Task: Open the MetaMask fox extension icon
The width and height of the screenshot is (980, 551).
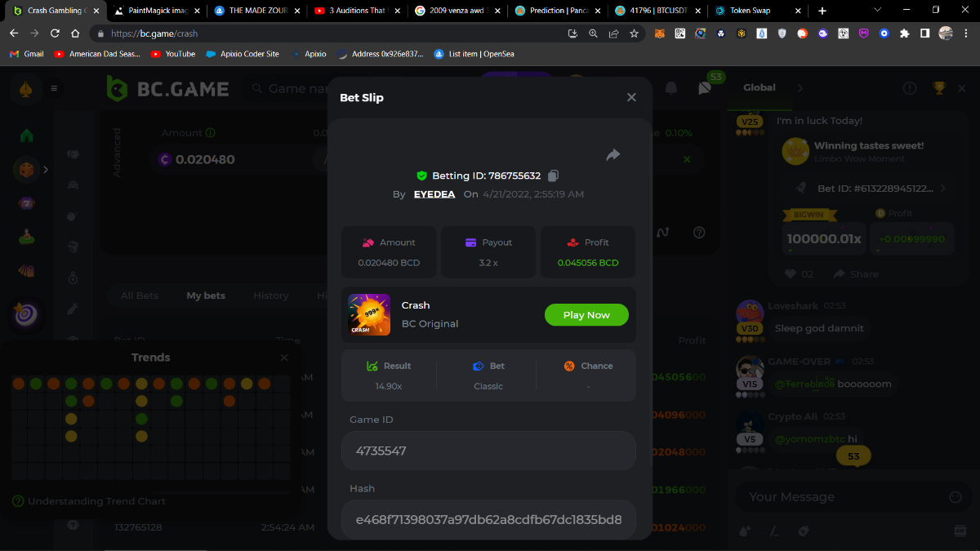Action: click(659, 33)
